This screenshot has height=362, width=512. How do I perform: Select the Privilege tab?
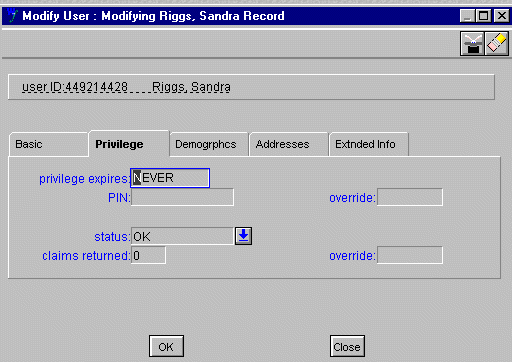[129, 144]
